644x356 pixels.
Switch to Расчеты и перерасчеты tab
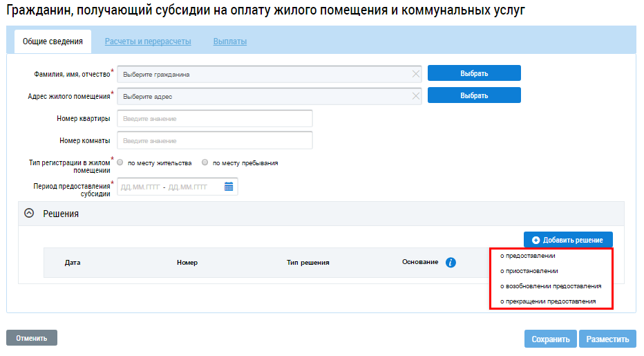click(x=148, y=41)
